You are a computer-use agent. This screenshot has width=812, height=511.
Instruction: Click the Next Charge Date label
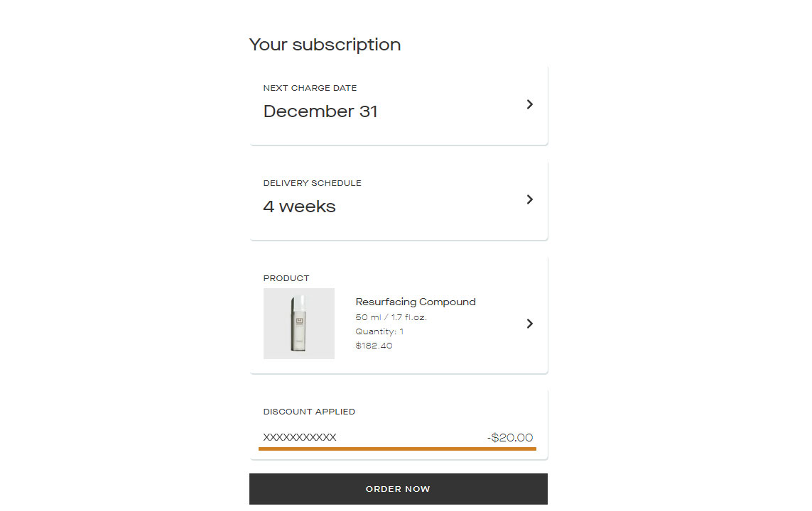(310, 88)
